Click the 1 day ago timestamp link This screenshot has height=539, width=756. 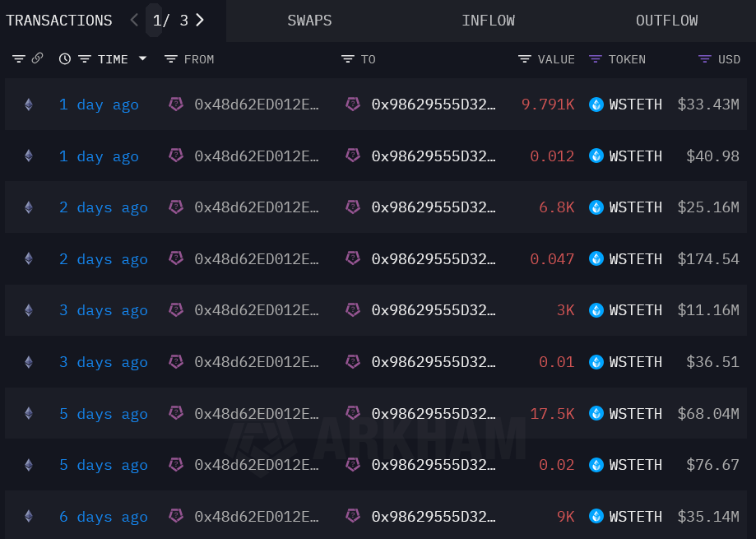[99, 104]
